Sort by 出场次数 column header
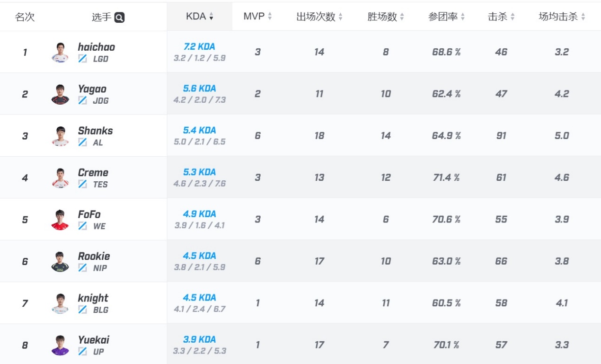Viewport: 601px width, 364px height. [319, 17]
